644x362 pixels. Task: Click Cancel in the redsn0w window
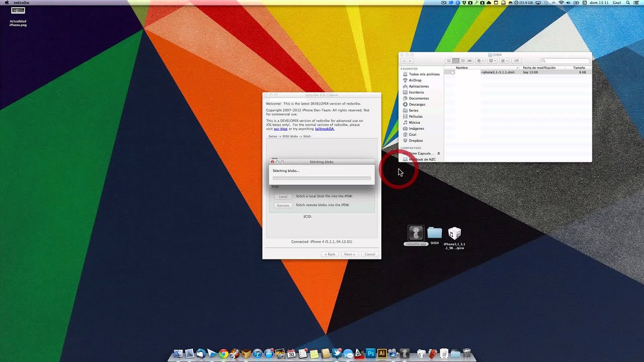370,254
